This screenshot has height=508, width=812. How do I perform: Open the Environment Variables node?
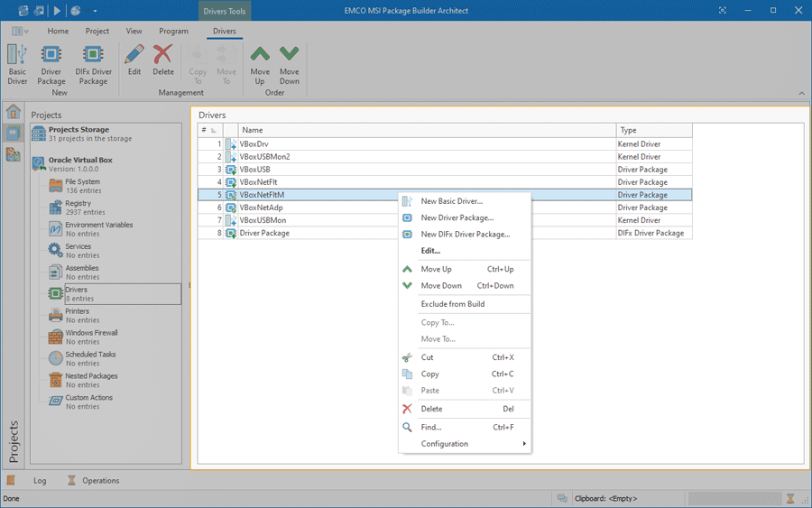[90, 229]
